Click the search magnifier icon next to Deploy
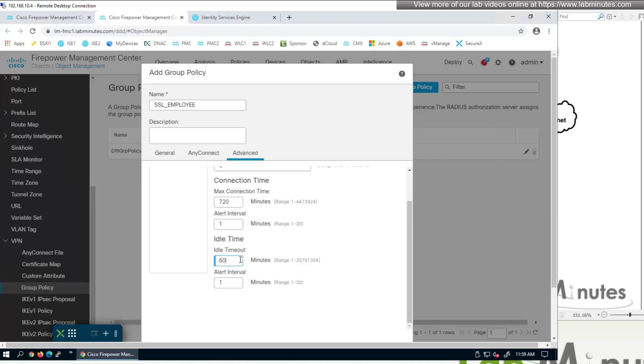 (x=470, y=62)
